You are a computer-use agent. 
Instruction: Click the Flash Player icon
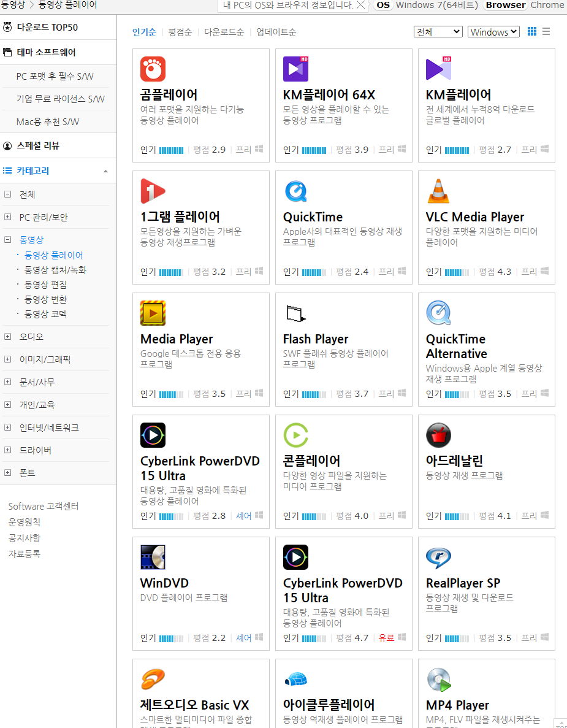[x=295, y=313]
